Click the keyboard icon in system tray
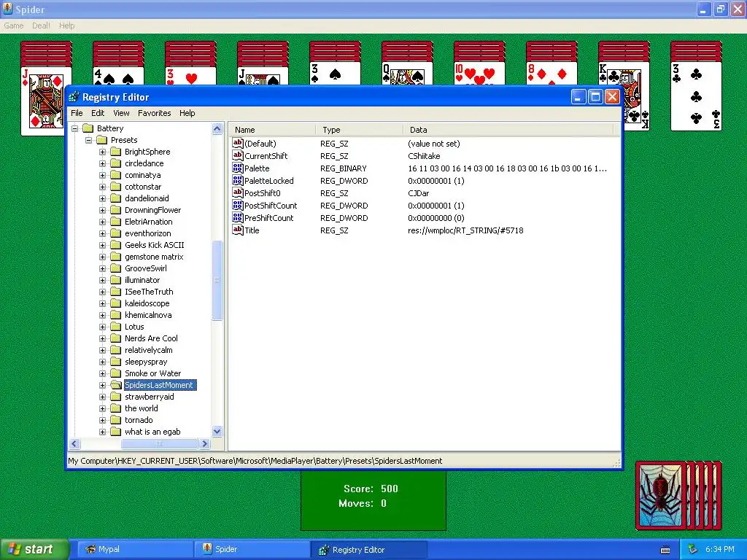The height and width of the screenshot is (560, 747). tap(665, 550)
